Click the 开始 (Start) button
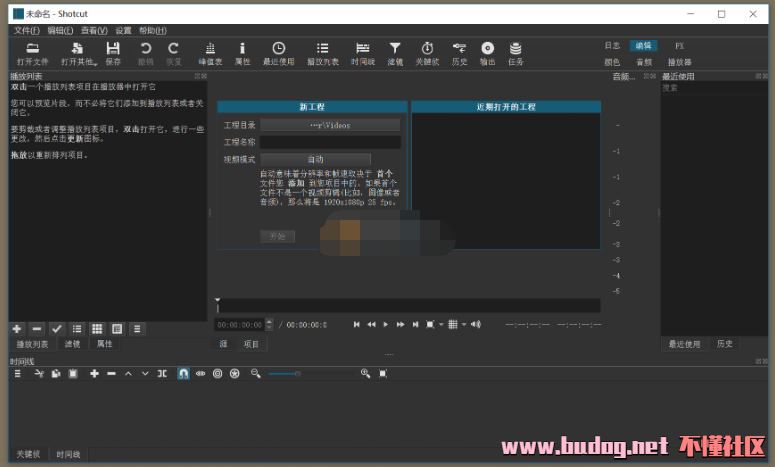The height and width of the screenshot is (467, 775). coord(277,236)
